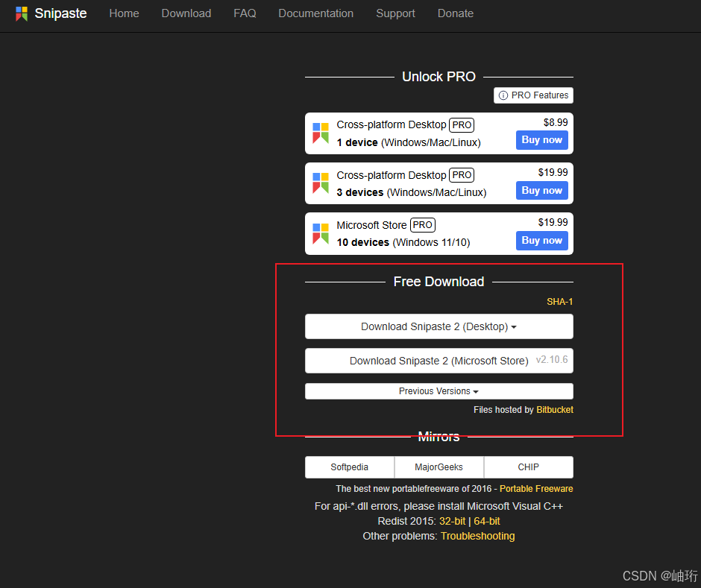Click the "Free Download" heading
Image resolution: width=701 pixels, height=588 pixels.
(x=438, y=282)
